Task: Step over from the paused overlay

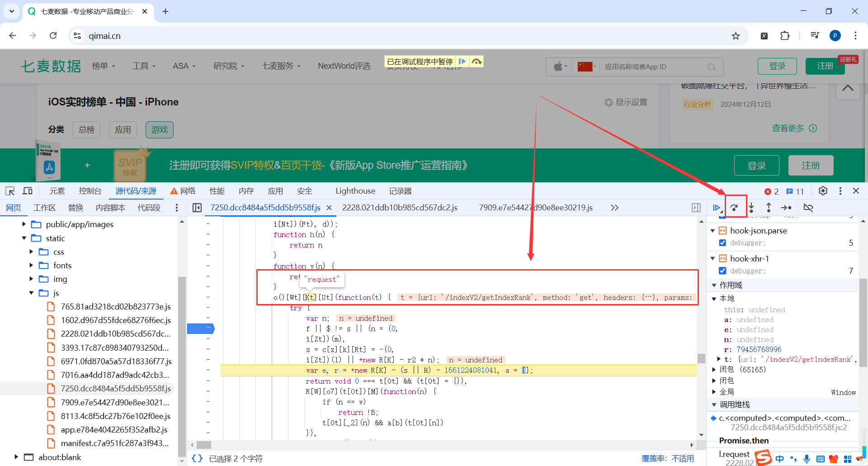Action: (476, 62)
